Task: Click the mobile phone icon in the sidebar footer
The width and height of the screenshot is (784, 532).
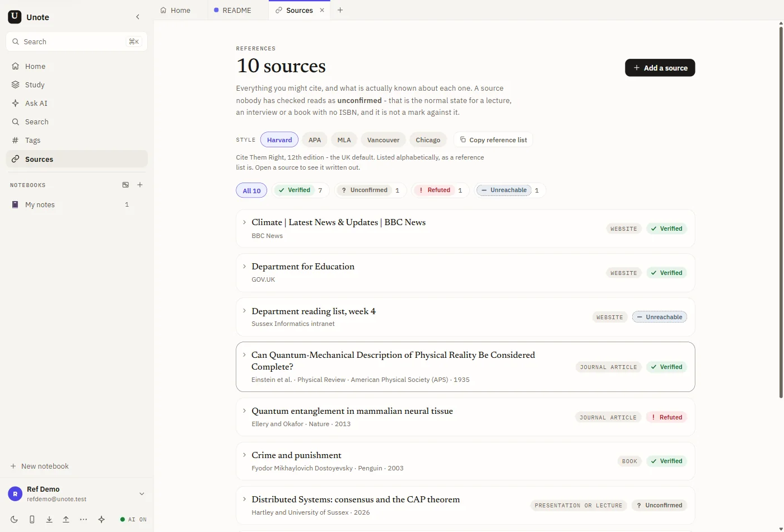Action: coord(32,519)
